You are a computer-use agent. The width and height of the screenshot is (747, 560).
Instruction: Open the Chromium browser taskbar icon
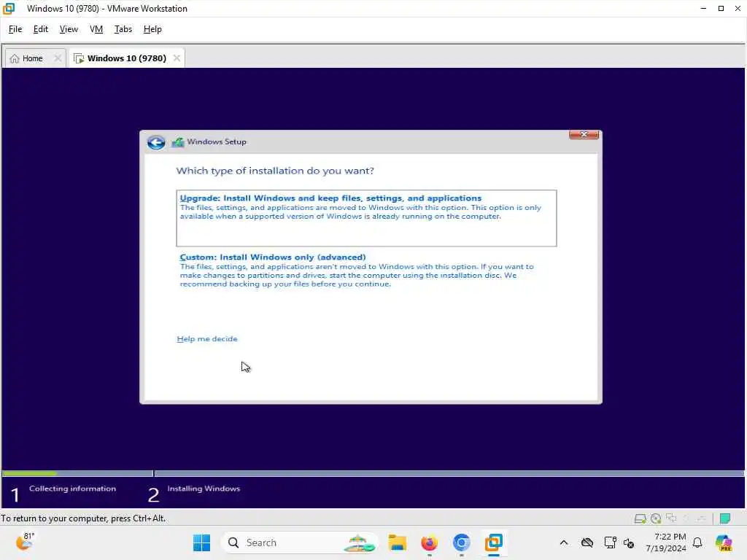[461, 542]
